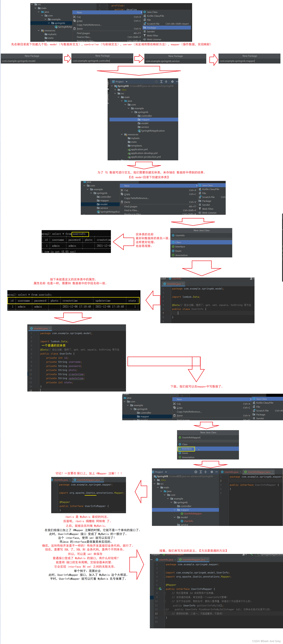Select highlighted Interface in the UserInfoMapper dialog
The width and height of the screenshot is (283, 644).
pos(208,449)
